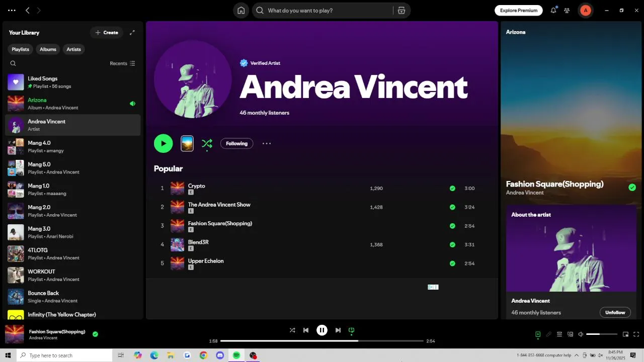The image size is (644, 362).
Task: Filter library by Playlists
Action: (21, 49)
